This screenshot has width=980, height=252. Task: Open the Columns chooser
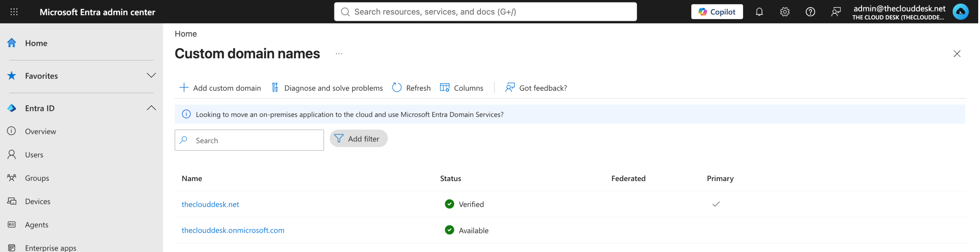(462, 88)
